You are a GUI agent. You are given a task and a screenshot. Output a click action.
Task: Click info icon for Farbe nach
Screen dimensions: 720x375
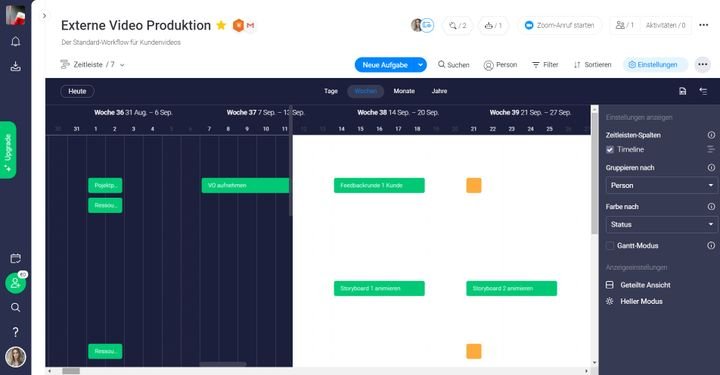point(711,207)
